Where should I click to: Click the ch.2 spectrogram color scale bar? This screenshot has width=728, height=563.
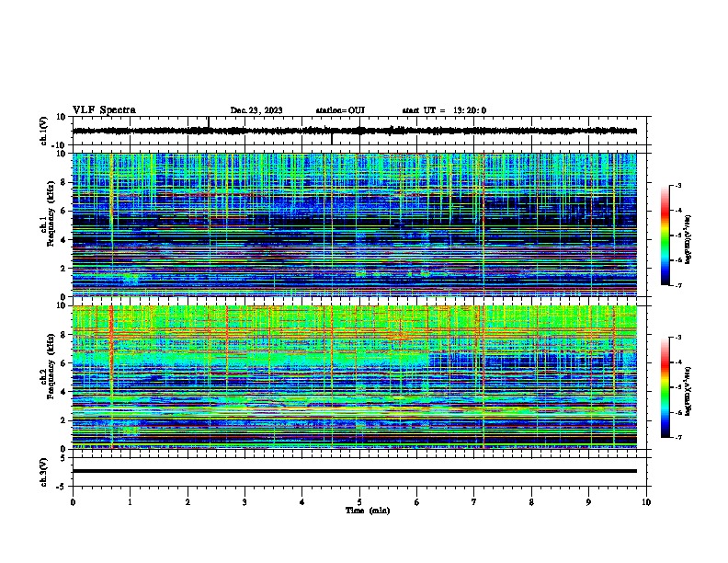pos(665,387)
